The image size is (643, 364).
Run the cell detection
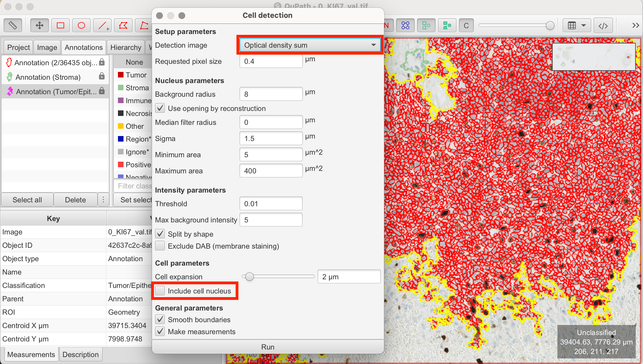pos(267,347)
